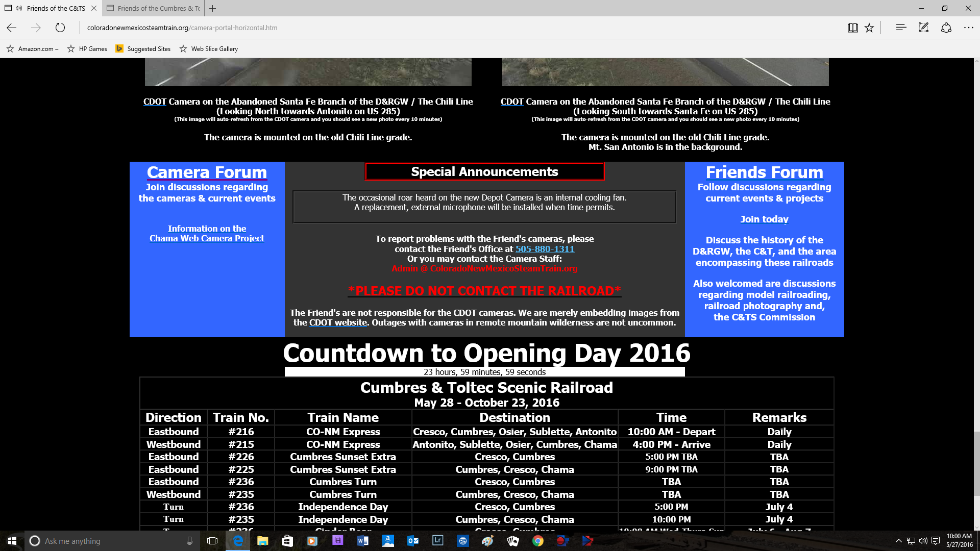This screenshot has height=551, width=980.
Task: Click PLEASE DO NOT CONTACT THE RAILROAD text
Action: pyautogui.click(x=484, y=291)
